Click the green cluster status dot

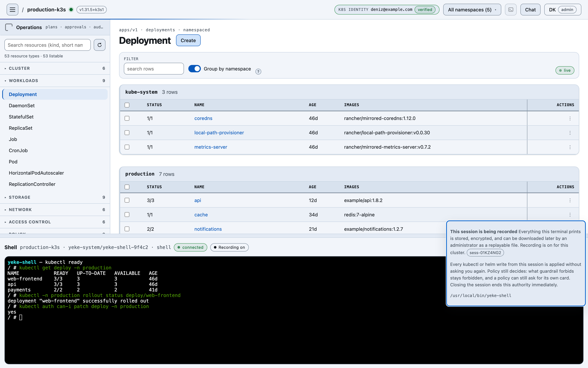(x=71, y=10)
